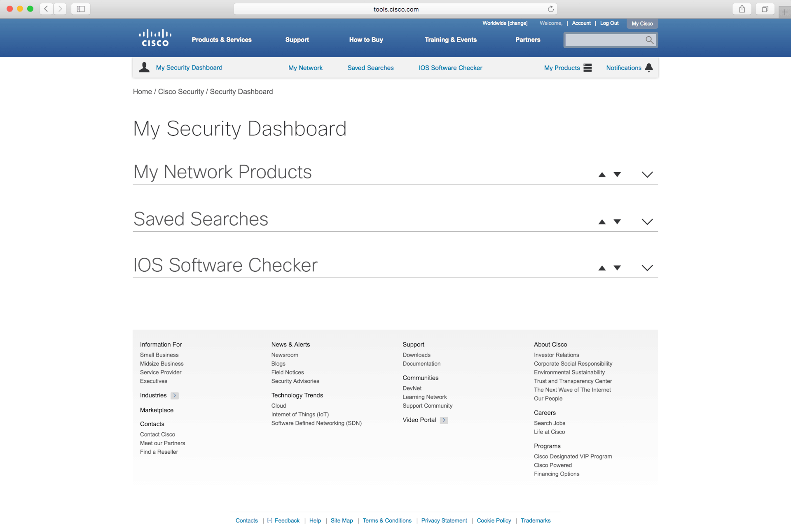Open the Support menu in the header

point(297,40)
